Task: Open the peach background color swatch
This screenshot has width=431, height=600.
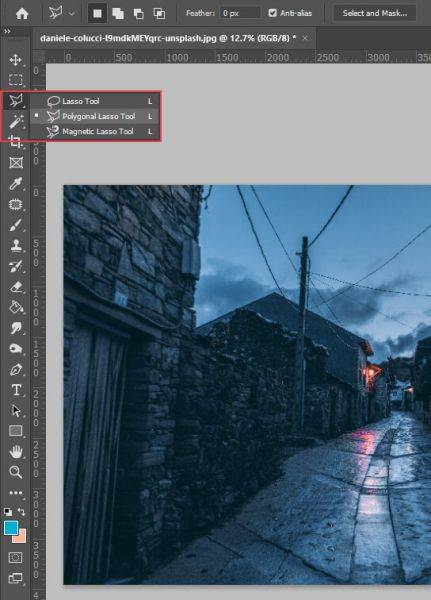Action: [x=21, y=538]
